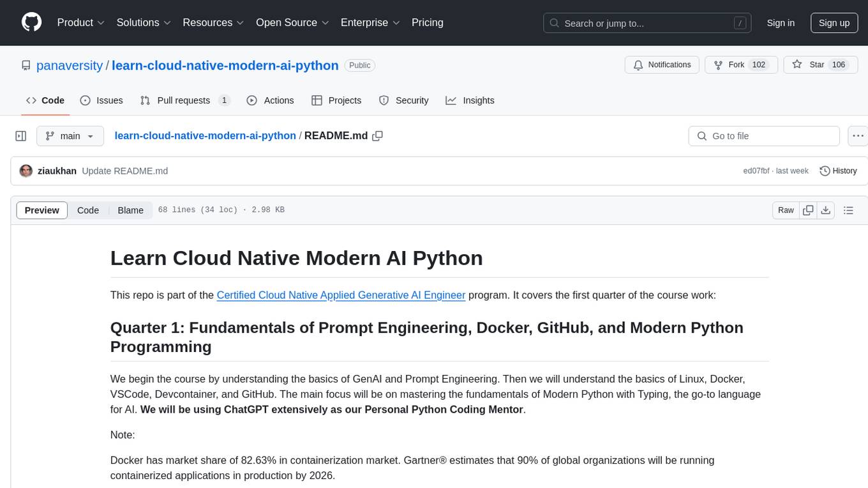
Task: Switch to the Projects tab
Action: tap(336, 100)
